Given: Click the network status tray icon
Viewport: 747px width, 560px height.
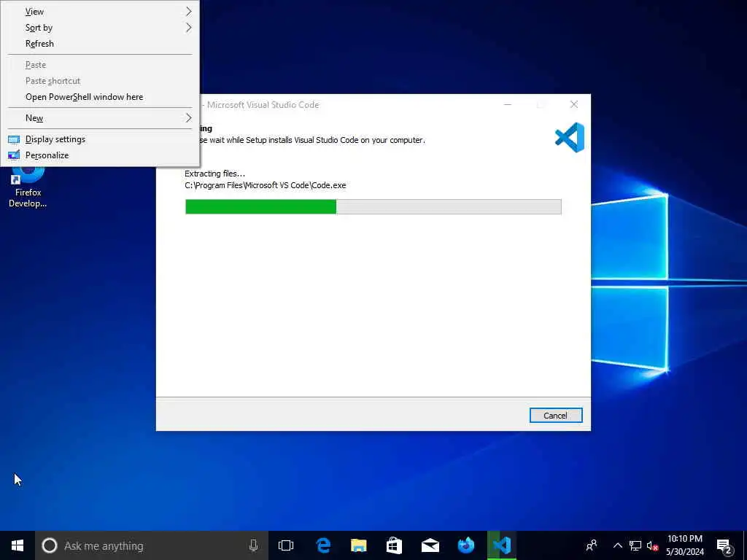Looking at the screenshot, I should pyautogui.click(x=635, y=545).
